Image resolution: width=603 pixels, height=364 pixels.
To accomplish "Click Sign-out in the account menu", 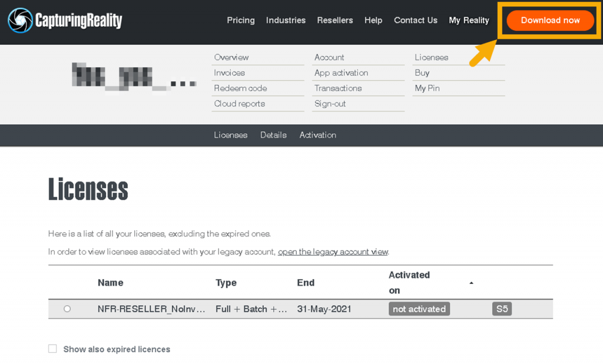I will (x=330, y=103).
